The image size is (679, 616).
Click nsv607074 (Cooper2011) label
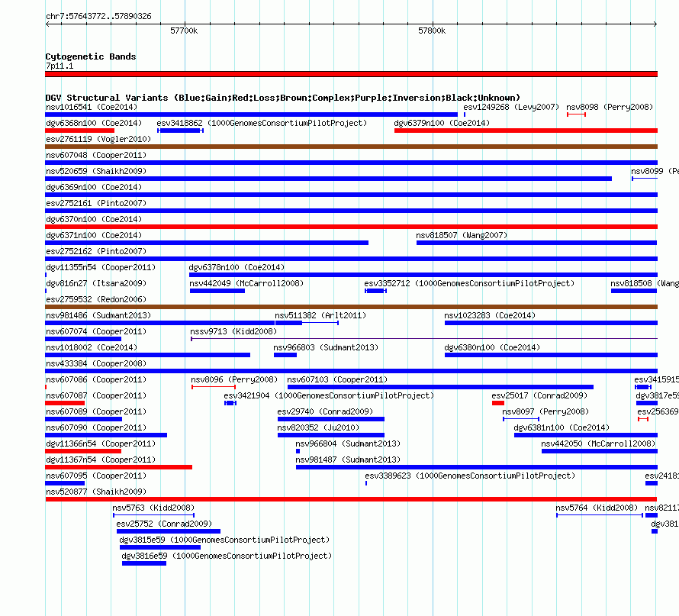click(x=96, y=331)
